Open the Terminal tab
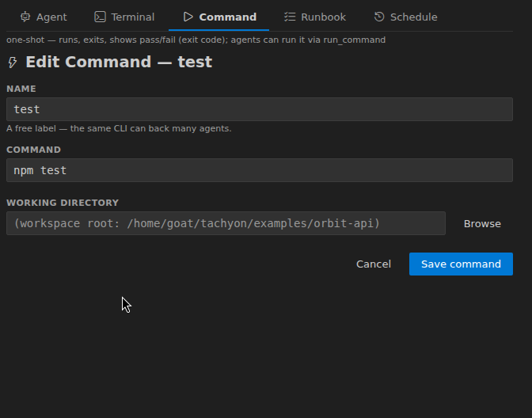Image resolution: width=532 pixels, height=418 pixels. pos(124,17)
